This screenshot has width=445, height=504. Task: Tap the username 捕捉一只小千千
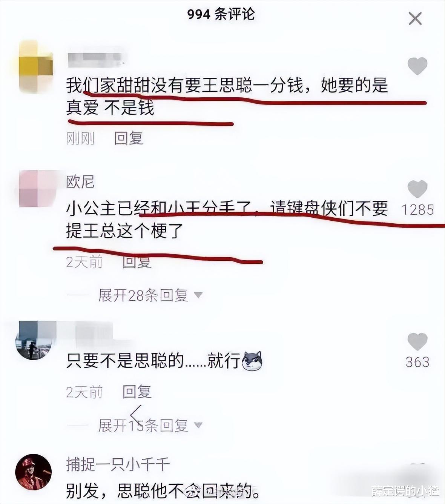(x=118, y=464)
